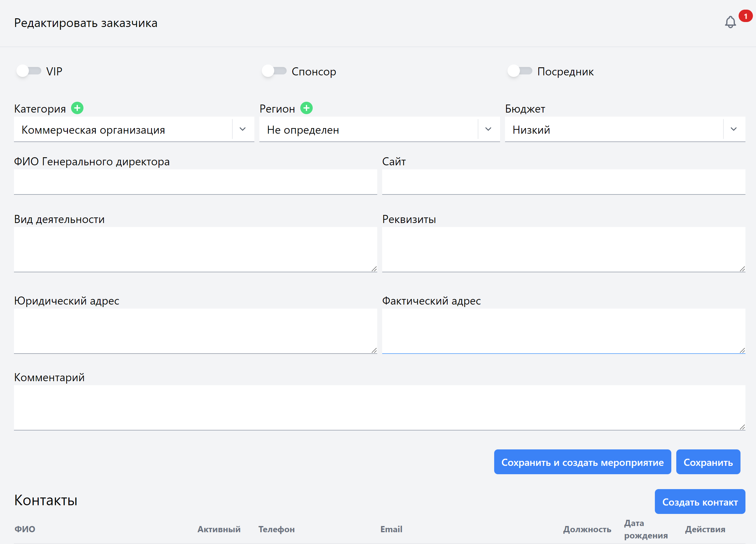
Task: Expand the Бюджет dropdown list
Action: click(x=734, y=129)
